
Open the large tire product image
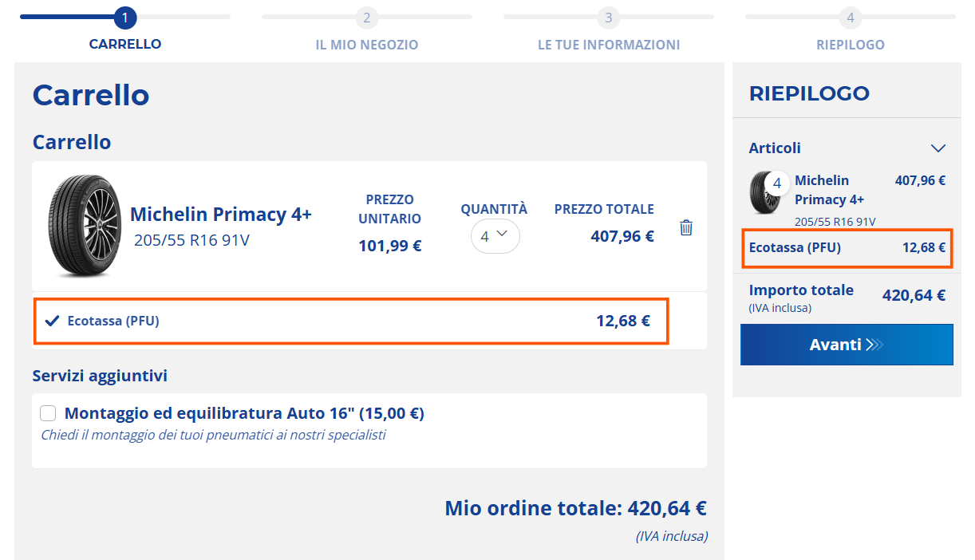[x=84, y=226]
